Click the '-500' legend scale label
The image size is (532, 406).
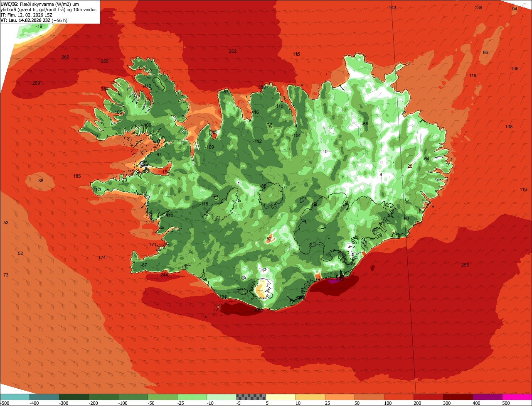point(5,403)
